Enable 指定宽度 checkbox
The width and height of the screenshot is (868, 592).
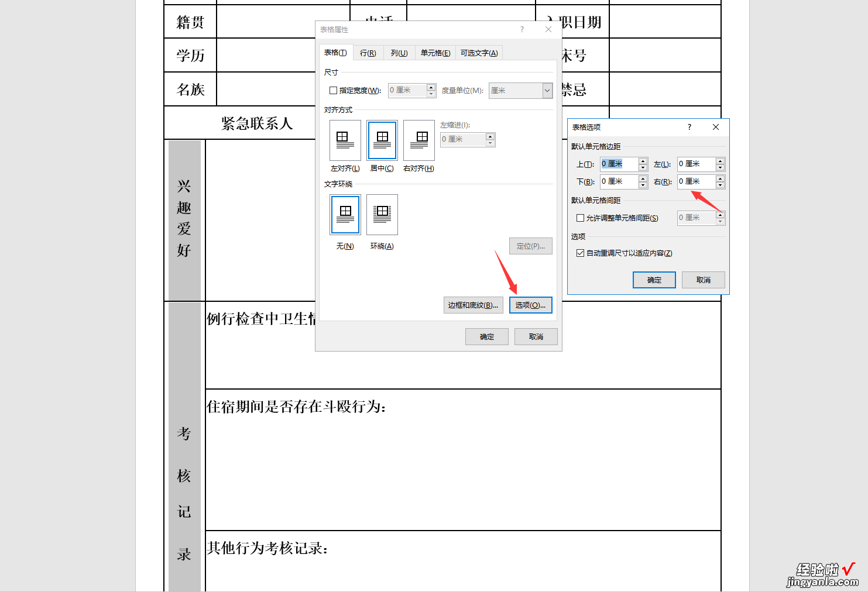point(333,91)
